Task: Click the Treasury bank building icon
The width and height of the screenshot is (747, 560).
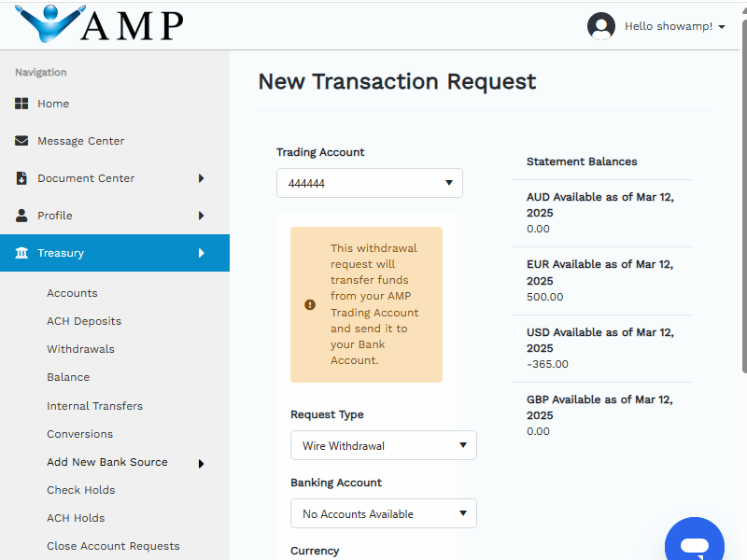Action: pos(21,253)
